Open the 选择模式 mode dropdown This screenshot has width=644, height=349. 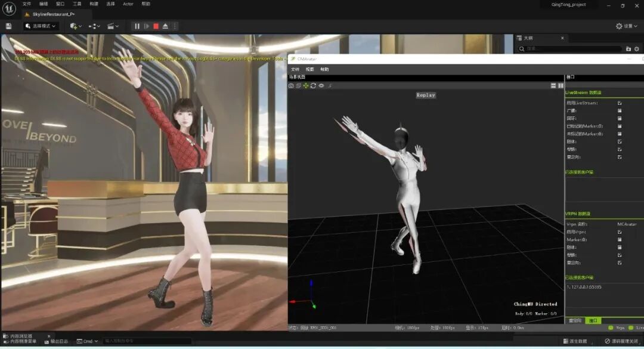click(41, 26)
